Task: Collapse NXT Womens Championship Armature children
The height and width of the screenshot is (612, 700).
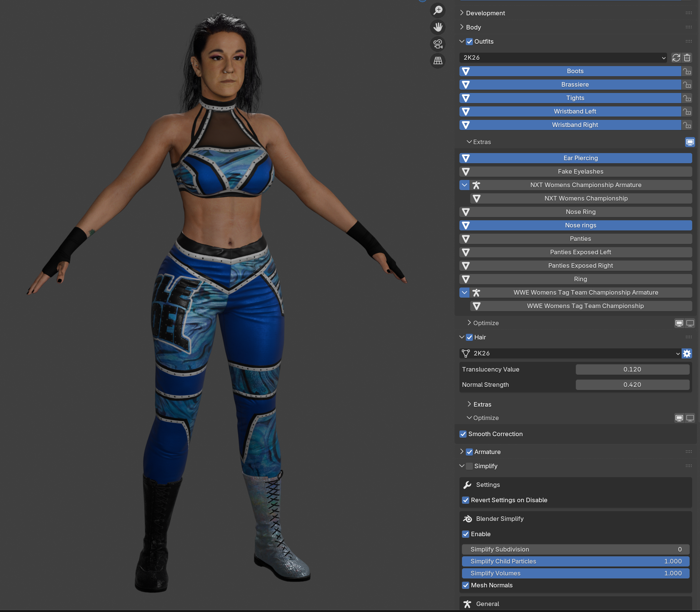Action: pyautogui.click(x=464, y=185)
